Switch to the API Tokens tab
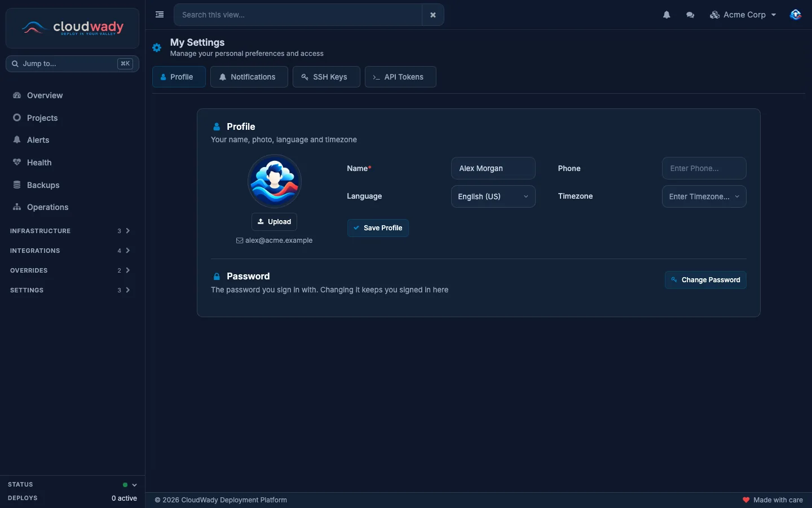812x508 pixels. (x=400, y=77)
